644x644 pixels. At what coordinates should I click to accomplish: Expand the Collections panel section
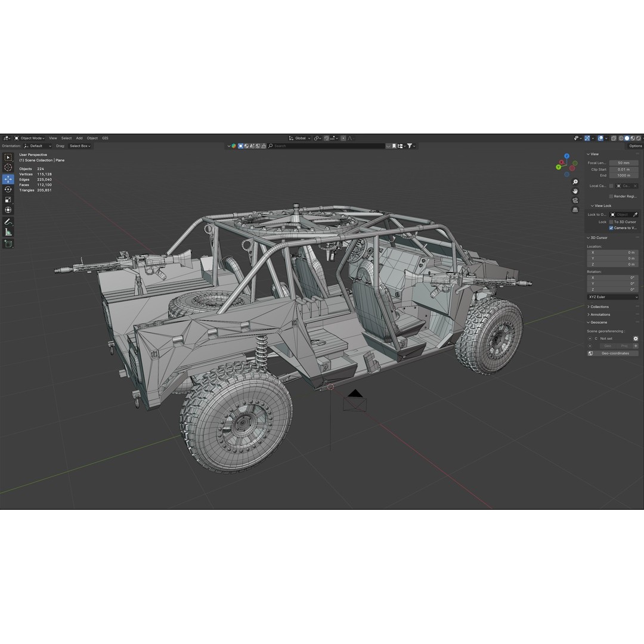coord(600,306)
